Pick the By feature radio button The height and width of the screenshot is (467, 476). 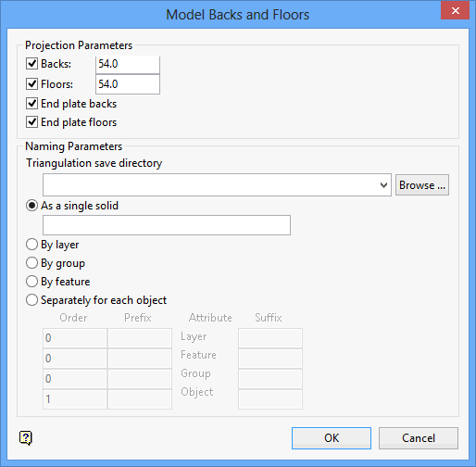click(x=32, y=282)
